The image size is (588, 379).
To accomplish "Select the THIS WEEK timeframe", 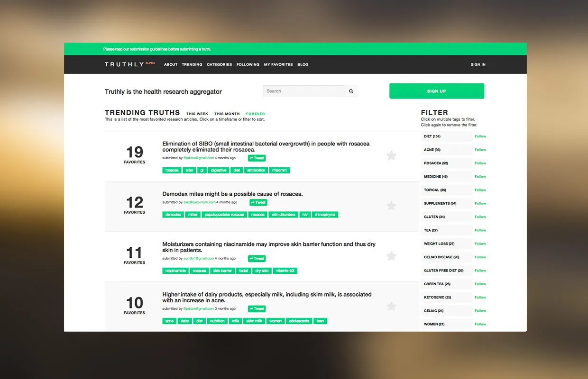I will (197, 114).
